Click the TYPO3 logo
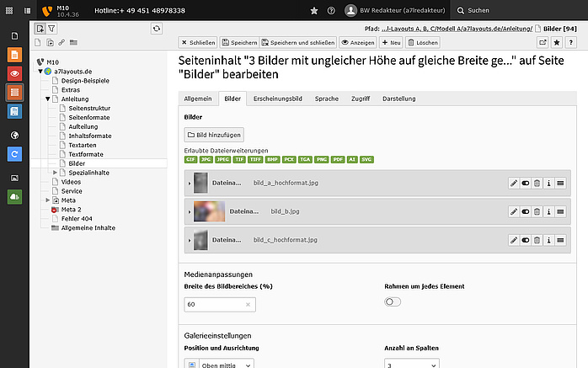This screenshot has height=368, width=588. click(x=47, y=11)
